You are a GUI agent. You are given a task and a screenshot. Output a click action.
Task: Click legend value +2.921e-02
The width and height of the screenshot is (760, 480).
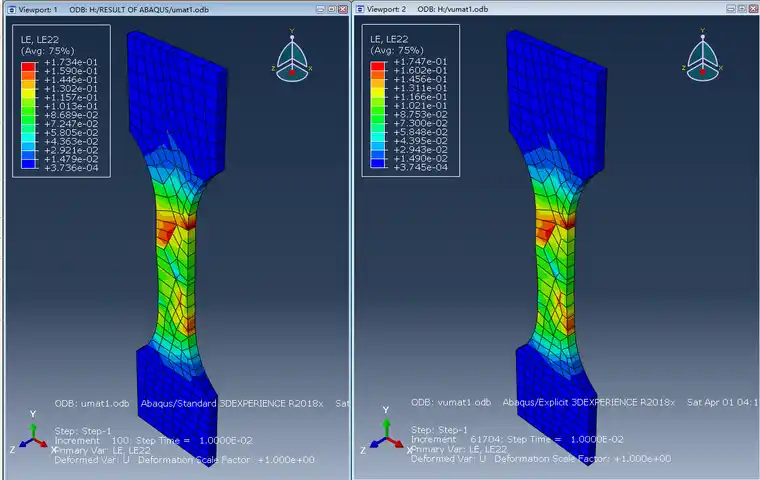point(71,150)
